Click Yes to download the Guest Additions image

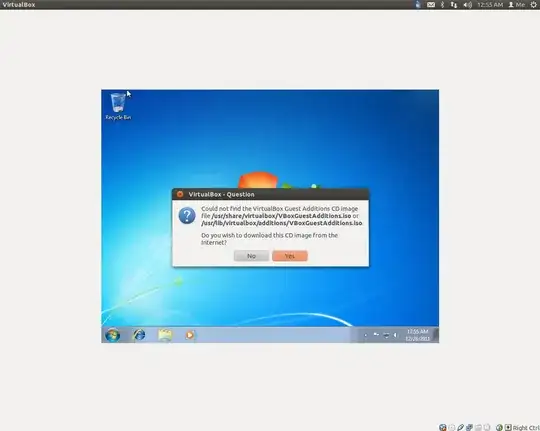coord(290,256)
